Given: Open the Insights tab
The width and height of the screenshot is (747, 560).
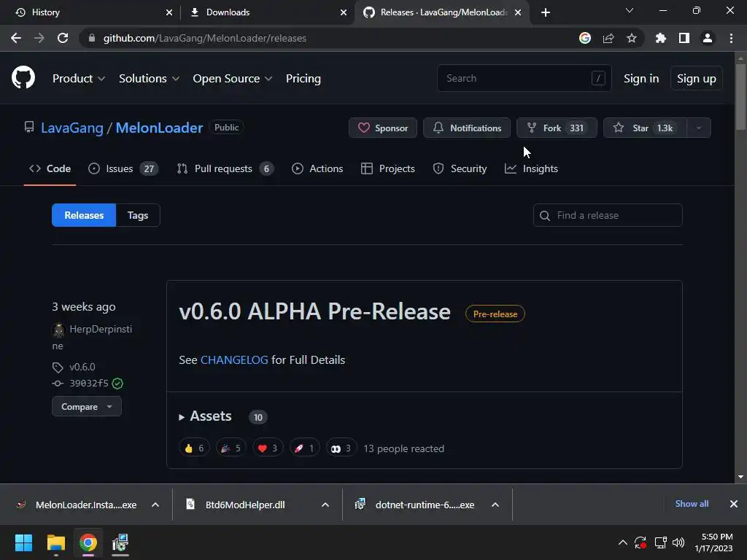Looking at the screenshot, I should pos(531,168).
